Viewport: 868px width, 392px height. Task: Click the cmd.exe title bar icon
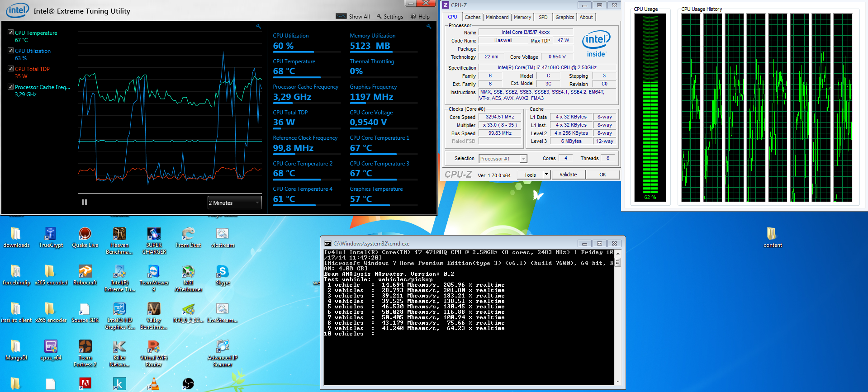pyautogui.click(x=328, y=243)
